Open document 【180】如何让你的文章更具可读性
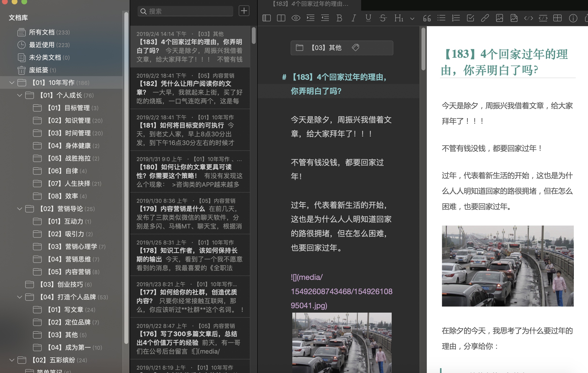 190,172
